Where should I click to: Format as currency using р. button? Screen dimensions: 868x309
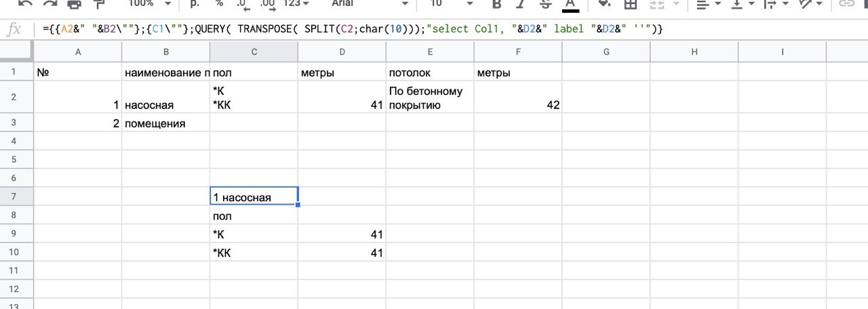click(195, 4)
